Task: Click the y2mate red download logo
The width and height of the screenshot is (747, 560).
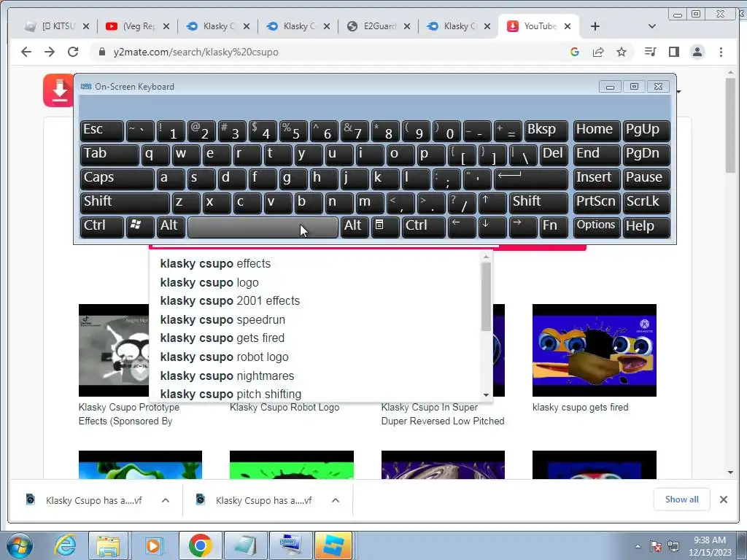Action: 58,90
